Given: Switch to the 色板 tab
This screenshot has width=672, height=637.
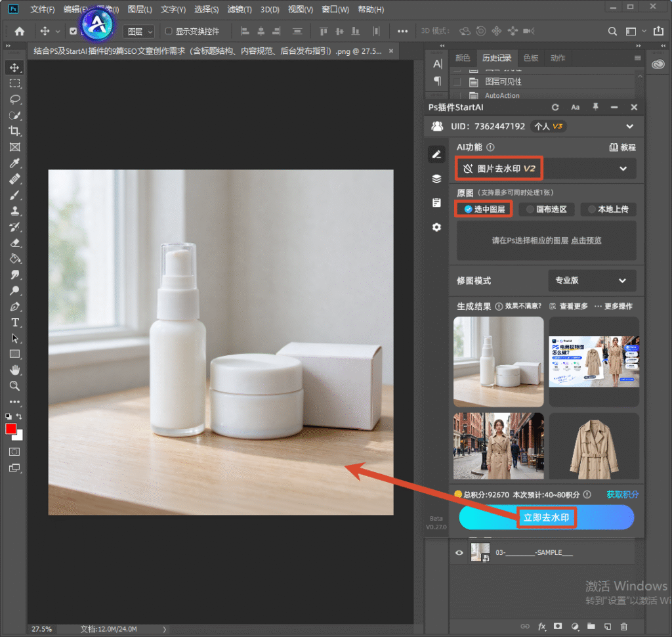Looking at the screenshot, I should point(530,58).
